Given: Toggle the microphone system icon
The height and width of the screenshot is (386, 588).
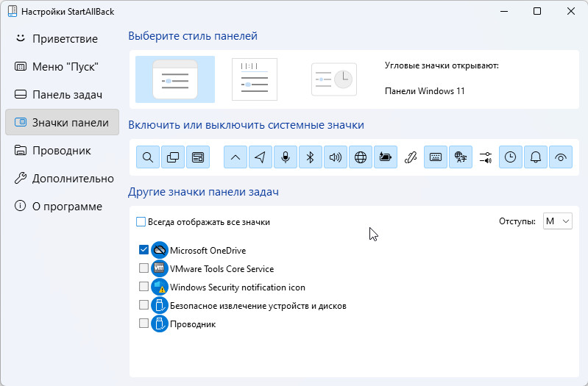Looking at the screenshot, I should tap(285, 157).
